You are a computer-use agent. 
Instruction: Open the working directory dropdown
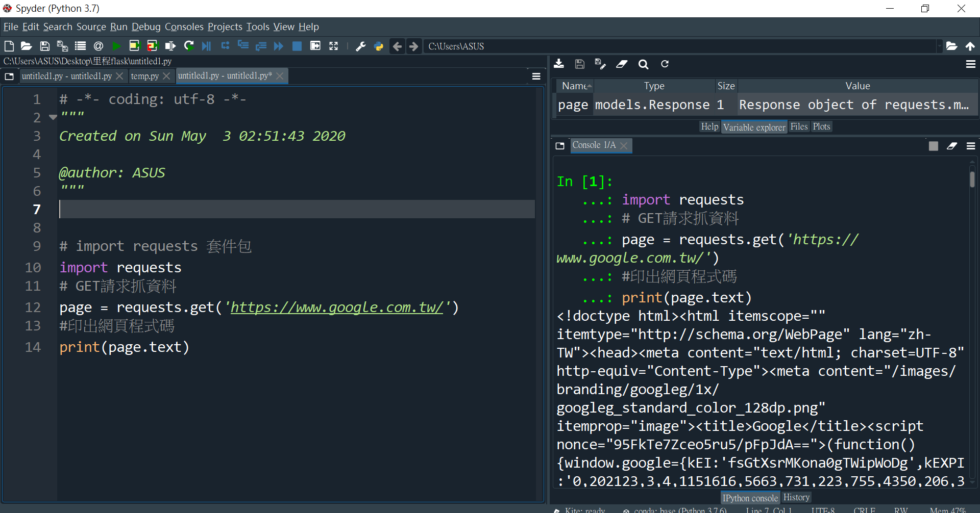tap(939, 46)
